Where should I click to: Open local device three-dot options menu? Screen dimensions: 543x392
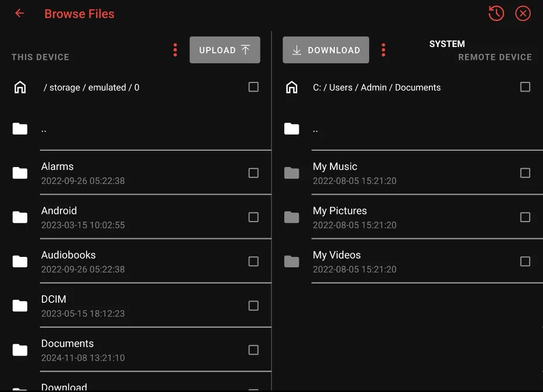click(x=175, y=50)
